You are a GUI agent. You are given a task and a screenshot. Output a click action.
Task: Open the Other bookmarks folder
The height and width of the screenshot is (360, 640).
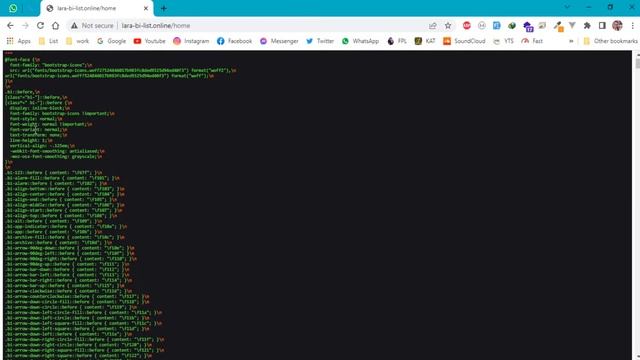(611, 41)
